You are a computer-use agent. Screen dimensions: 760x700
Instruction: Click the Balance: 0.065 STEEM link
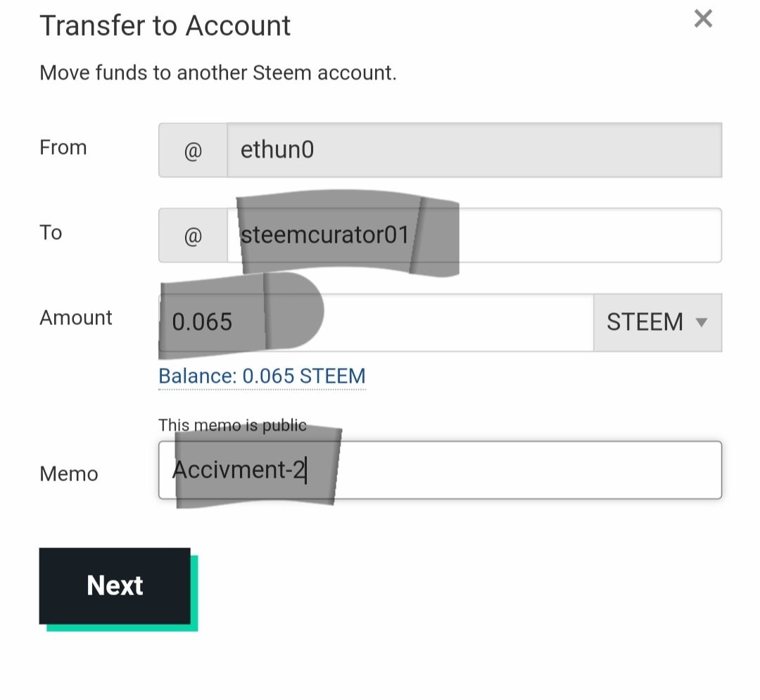pos(262,376)
